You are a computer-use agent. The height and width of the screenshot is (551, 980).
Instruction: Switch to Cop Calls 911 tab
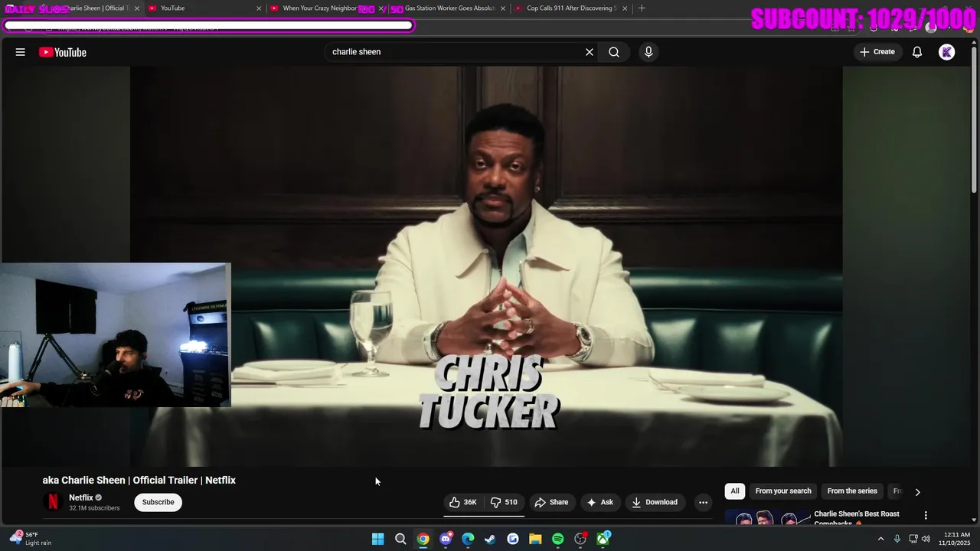coord(570,8)
